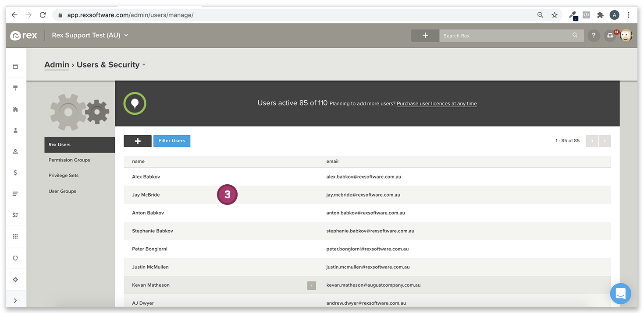Viewport: 644px width, 313px height.
Task: Open the Peter Bongiorni user row
Action: pos(367,249)
